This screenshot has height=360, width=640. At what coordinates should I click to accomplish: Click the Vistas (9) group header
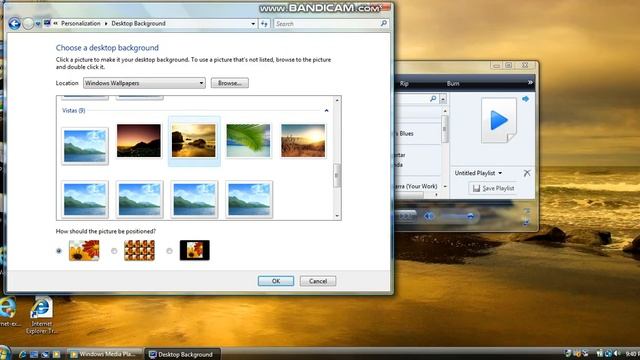click(x=73, y=111)
